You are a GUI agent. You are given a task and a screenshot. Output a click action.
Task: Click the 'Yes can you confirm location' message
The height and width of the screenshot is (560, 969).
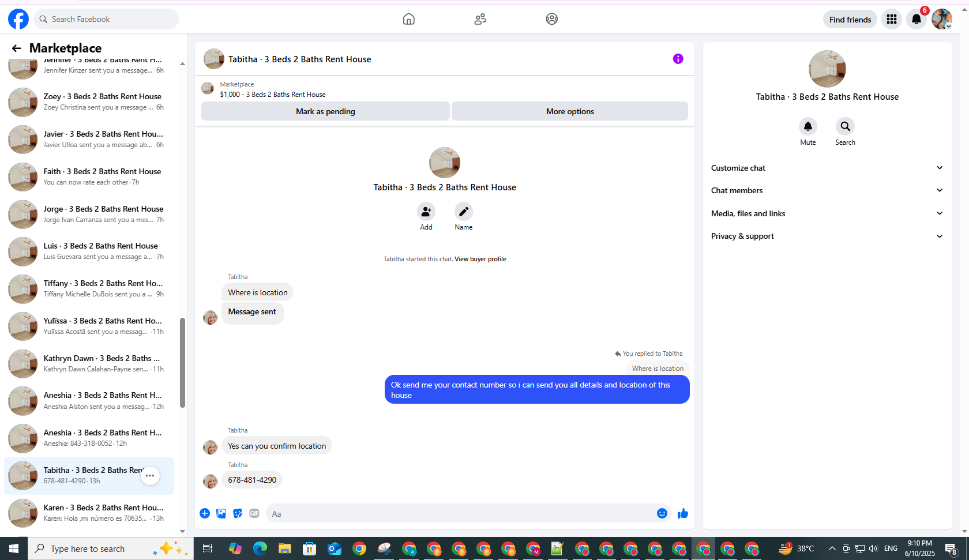pyautogui.click(x=277, y=446)
